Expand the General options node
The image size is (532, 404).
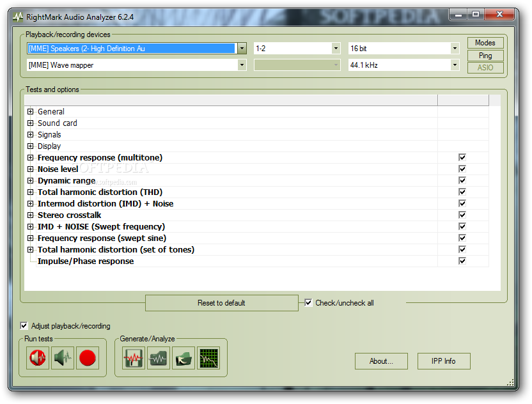pyautogui.click(x=31, y=112)
